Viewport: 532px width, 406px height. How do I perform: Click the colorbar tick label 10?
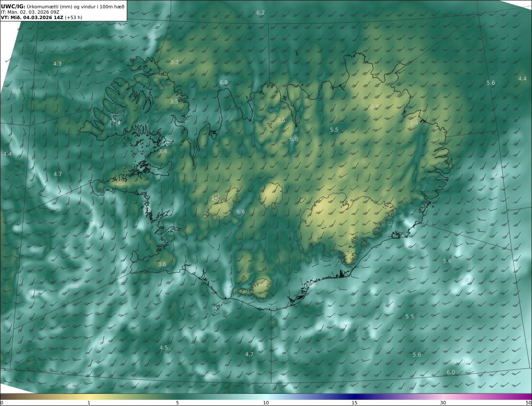(266, 403)
